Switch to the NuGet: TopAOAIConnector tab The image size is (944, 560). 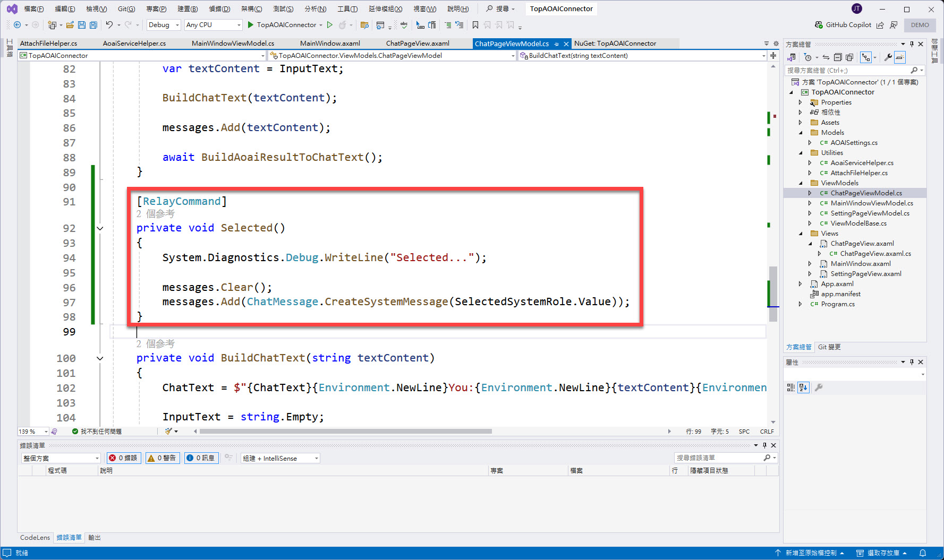coord(615,44)
